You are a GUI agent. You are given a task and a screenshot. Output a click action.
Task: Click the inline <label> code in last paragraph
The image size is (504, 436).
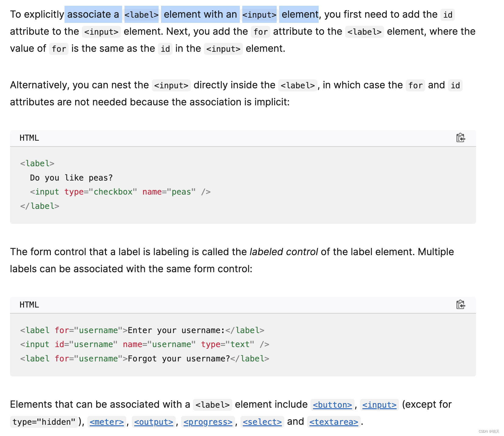(212, 405)
